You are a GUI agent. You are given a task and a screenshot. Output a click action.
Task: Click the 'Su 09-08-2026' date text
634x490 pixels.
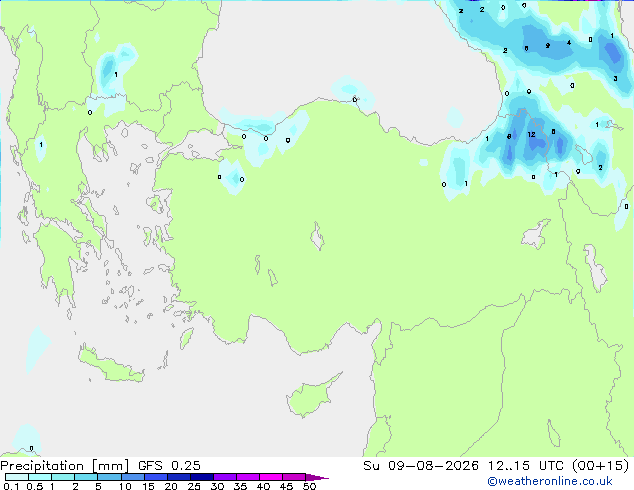[421, 466]
